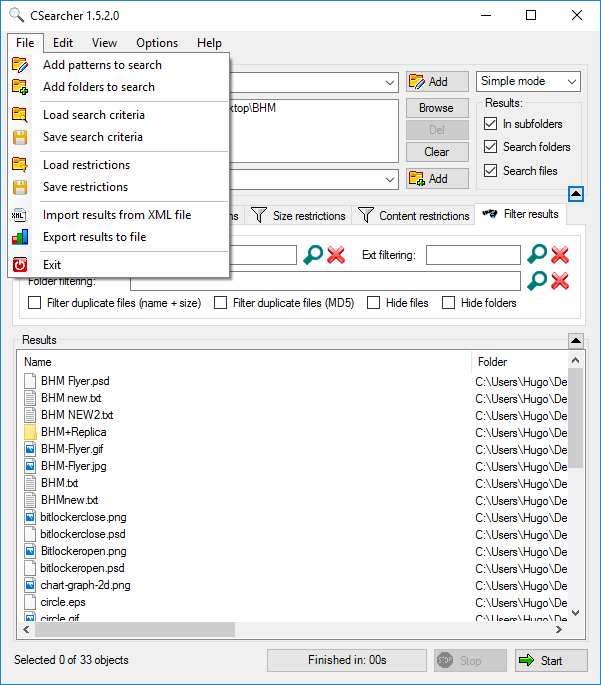601x685 pixels.
Task: Click the Folder filtering input field
Action: click(x=325, y=281)
